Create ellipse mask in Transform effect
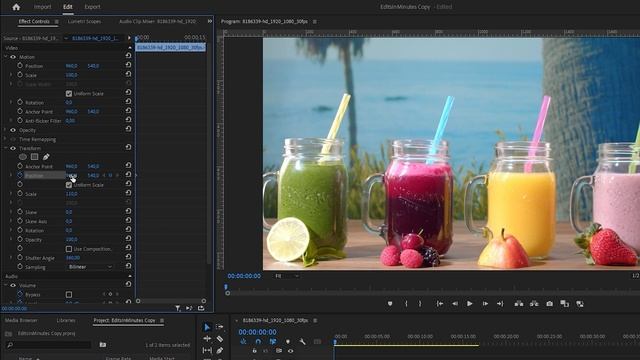 [22, 157]
